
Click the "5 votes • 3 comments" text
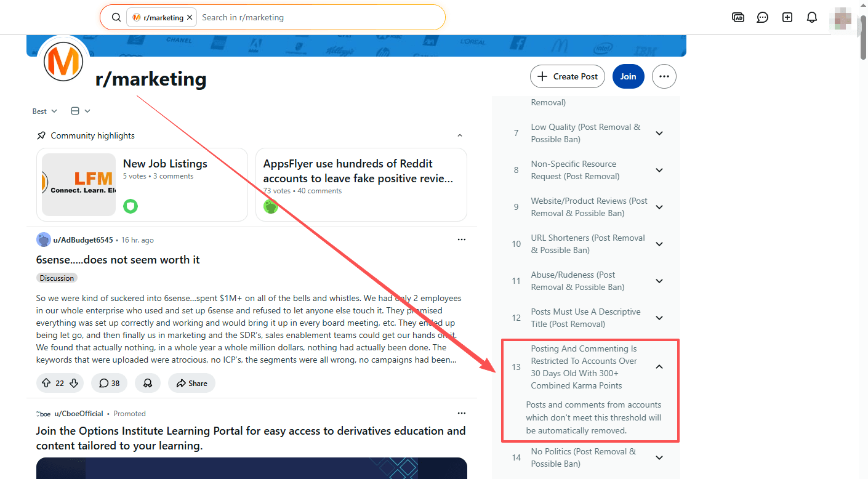158,176
